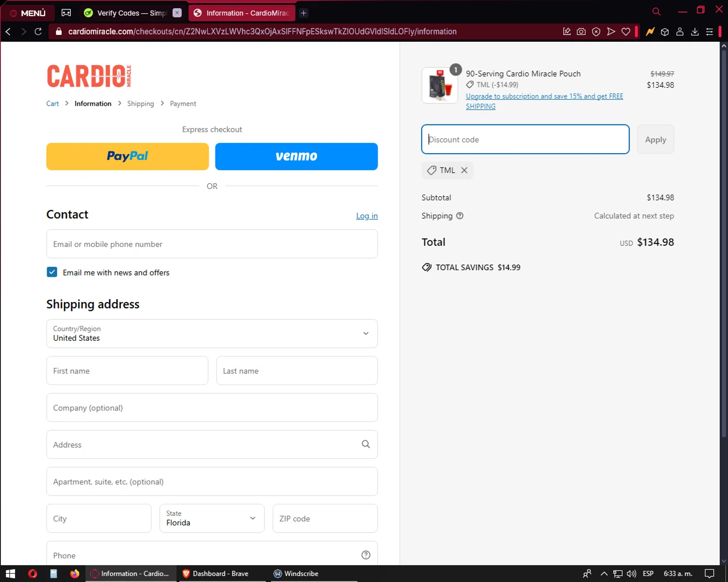
Task: Open a new tab with plus icon
Action: [304, 13]
